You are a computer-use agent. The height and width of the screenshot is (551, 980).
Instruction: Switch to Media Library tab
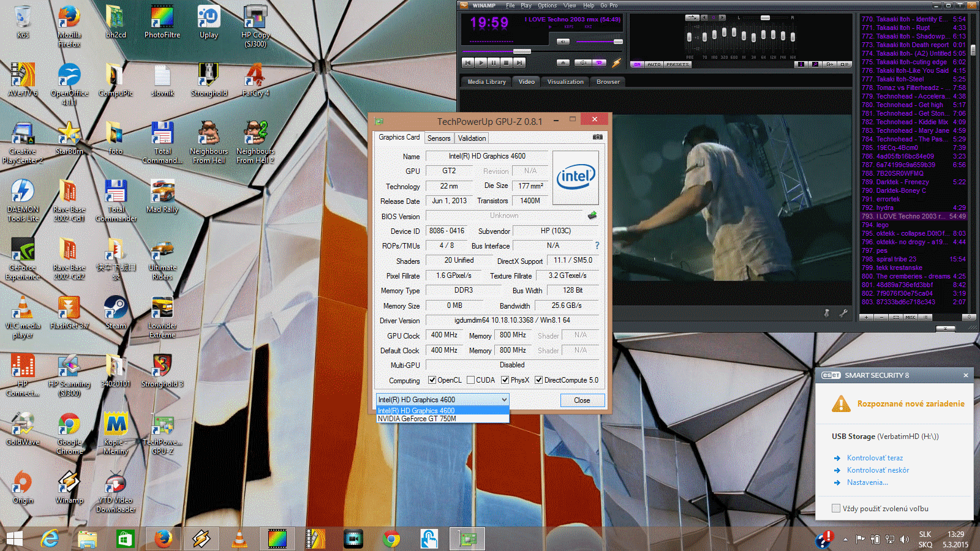pos(487,81)
